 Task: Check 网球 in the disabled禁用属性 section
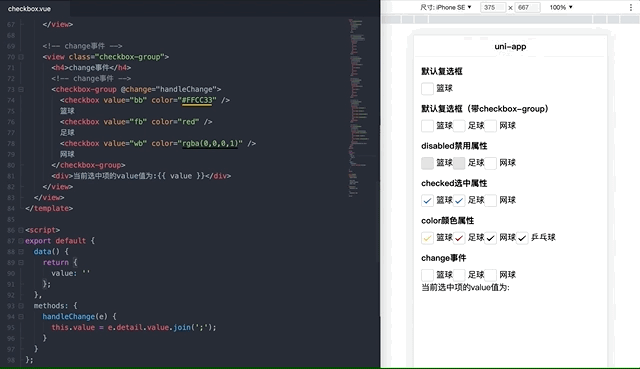point(490,163)
